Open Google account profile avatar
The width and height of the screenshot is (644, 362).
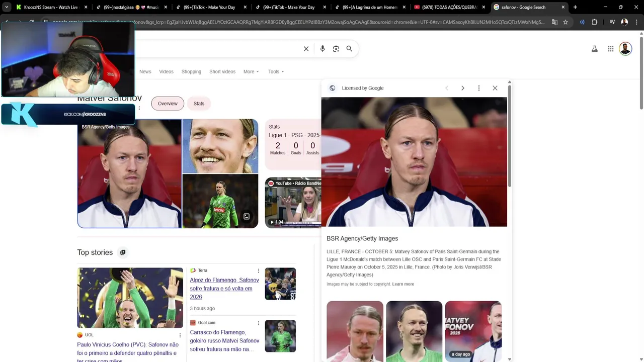[625, 49]
